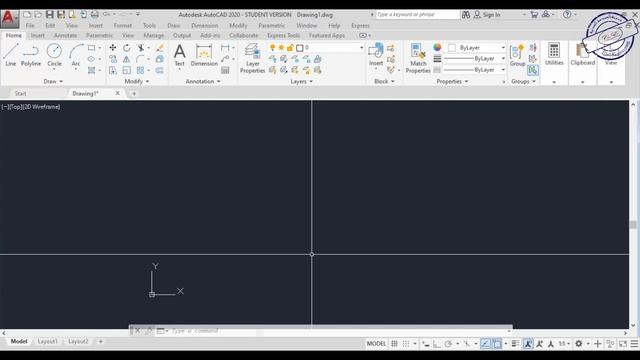Select the multiline Text tool
The height and width of the screenshot is (360, 640).
180,55
